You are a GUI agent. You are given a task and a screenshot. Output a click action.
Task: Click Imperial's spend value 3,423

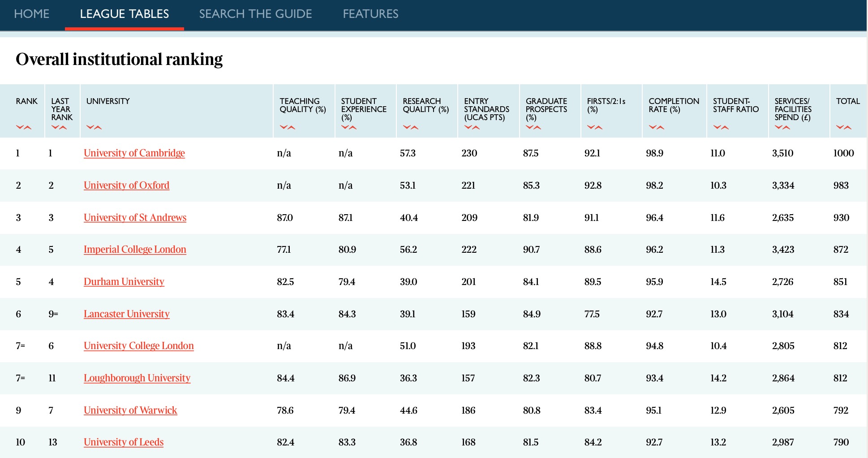(783, 250)
